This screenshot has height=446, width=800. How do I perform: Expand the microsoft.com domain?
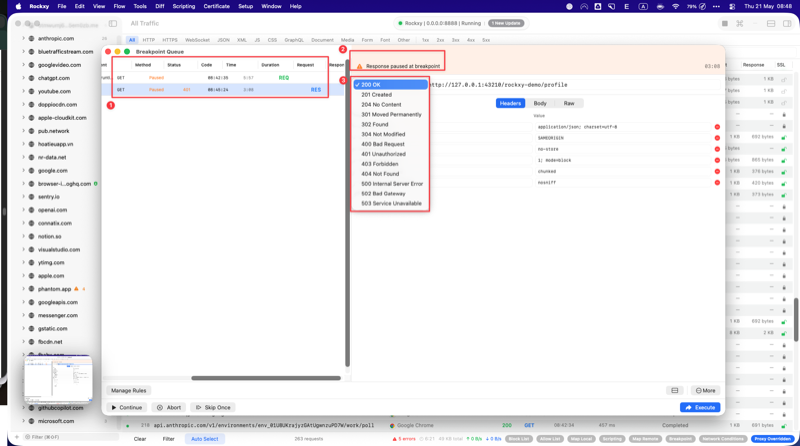point(23,421)
